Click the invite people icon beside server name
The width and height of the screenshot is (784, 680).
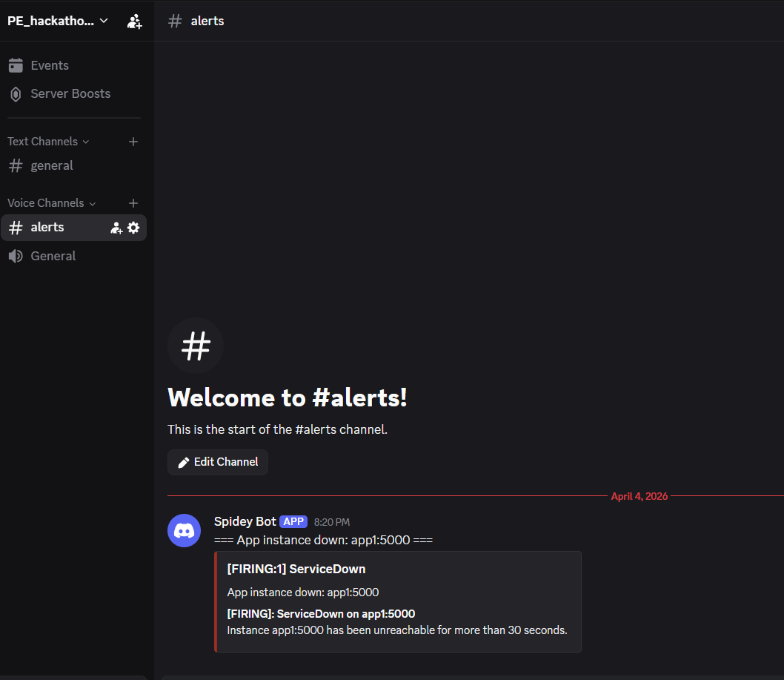(135, 21)
